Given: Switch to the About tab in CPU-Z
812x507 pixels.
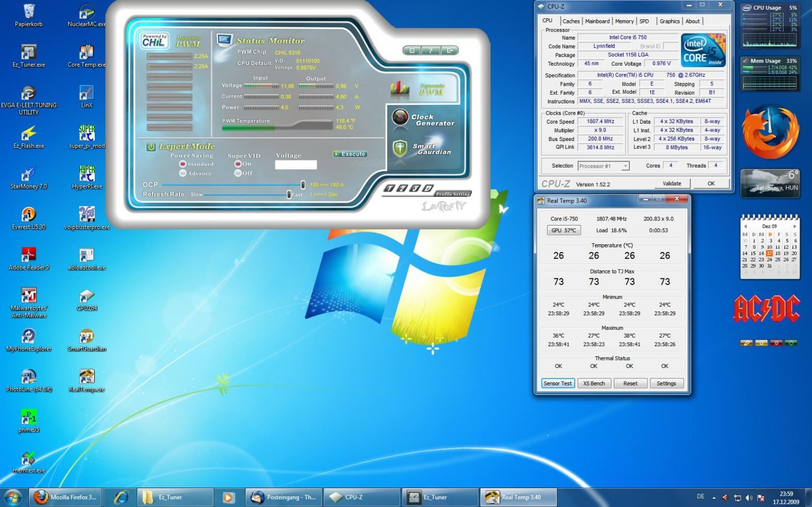Looking at the screenshot, I should [x=692, y=21].
